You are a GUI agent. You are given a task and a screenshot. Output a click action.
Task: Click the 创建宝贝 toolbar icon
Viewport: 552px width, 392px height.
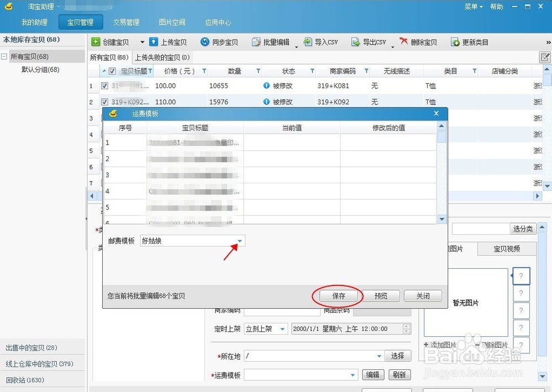pyautogui.click(x=112, y=41)
